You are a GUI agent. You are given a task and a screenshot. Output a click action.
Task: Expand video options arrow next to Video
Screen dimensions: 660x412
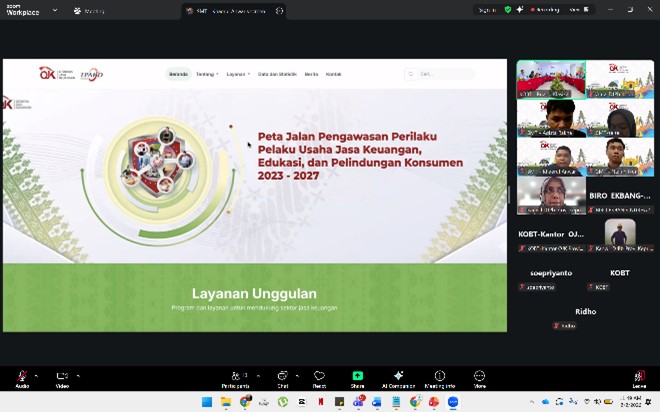[78, 376]
